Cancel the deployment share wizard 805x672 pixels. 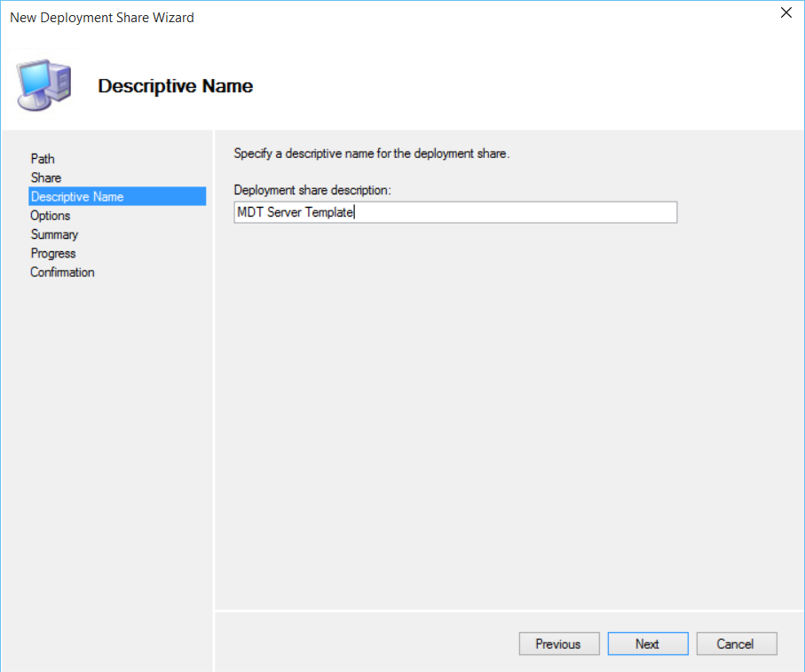(736, 644)
